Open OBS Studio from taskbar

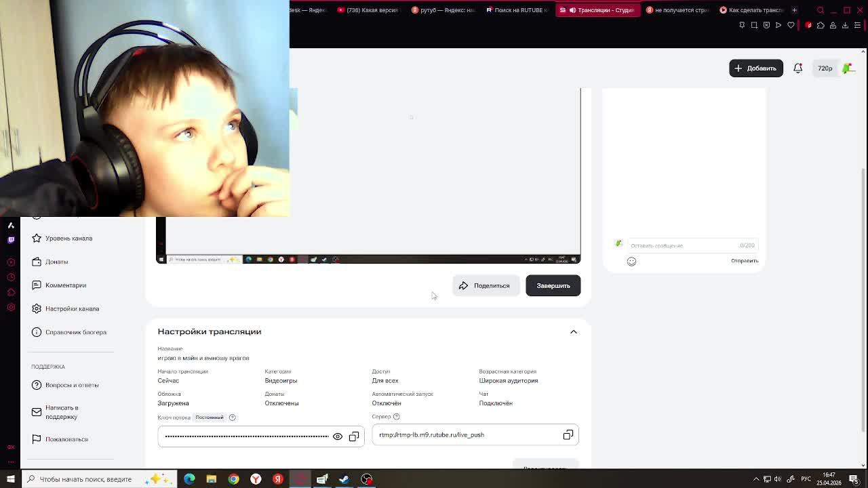[x=367, y=479]
